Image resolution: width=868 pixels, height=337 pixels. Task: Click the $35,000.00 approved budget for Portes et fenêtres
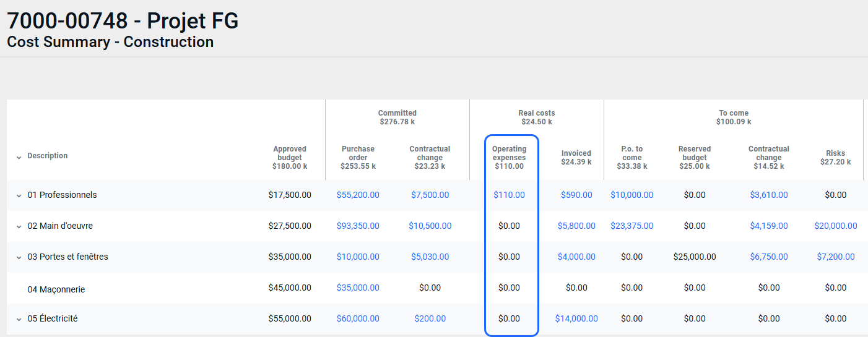[x=290, y=257]
